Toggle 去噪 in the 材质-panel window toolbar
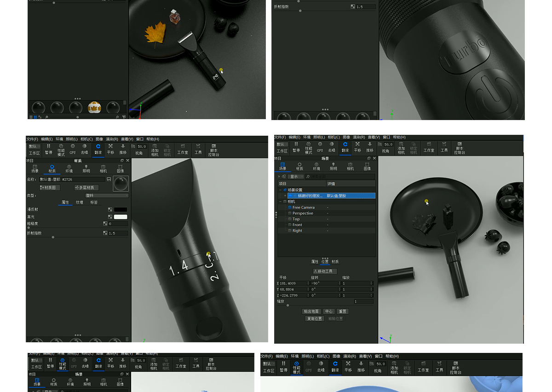Screen dimensions: 552x392 point(85,149)
